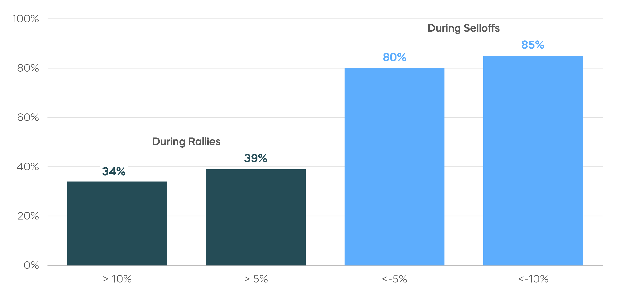Screen dimensions: 644x292
Task: Click the > 5% axis label
Action: pos(256,279)
